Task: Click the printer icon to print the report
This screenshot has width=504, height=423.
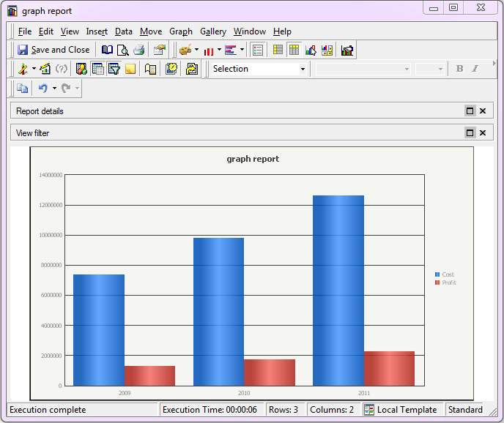Action: 139,50
